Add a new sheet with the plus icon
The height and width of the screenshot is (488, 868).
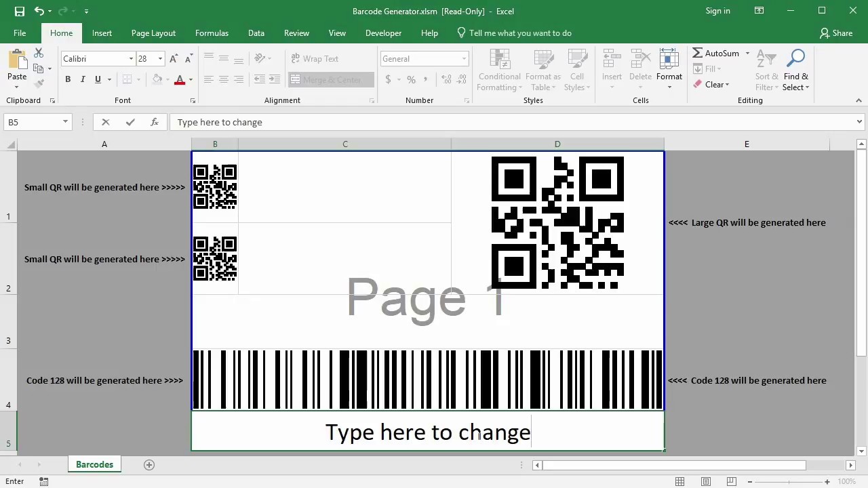coord(149,464)
